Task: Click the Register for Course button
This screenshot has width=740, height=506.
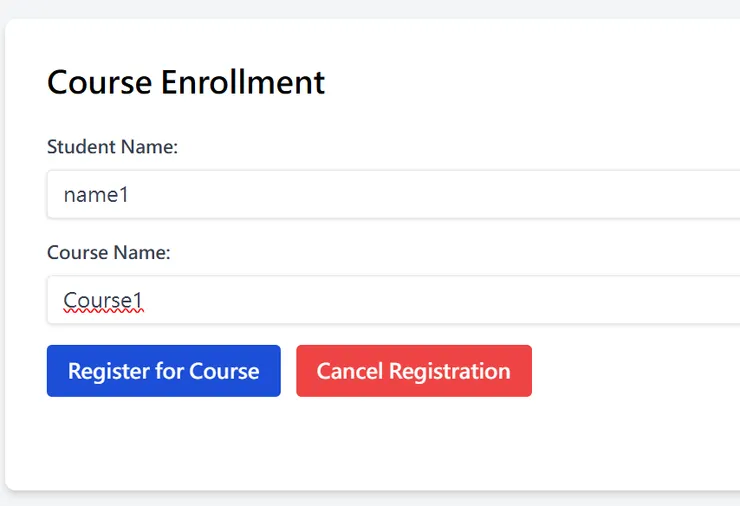Action: pos(163,371)
